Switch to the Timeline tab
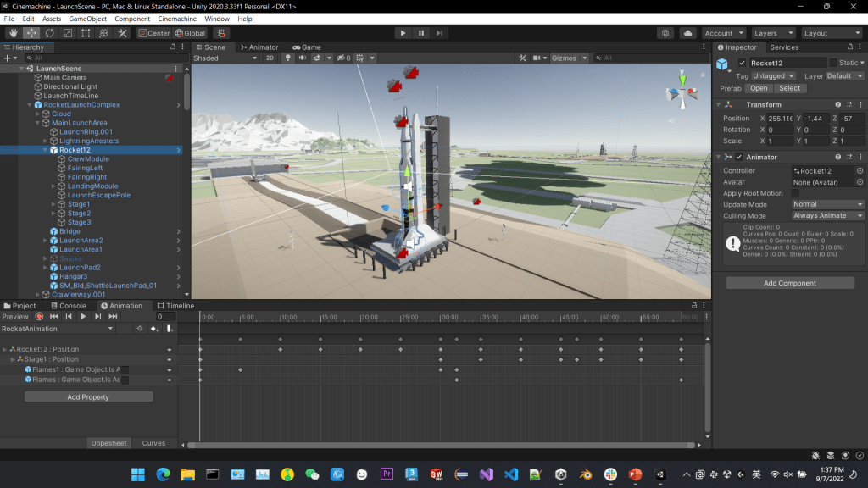Image resolution: width=868 pixels, height=488 pixels. point(175,306)
